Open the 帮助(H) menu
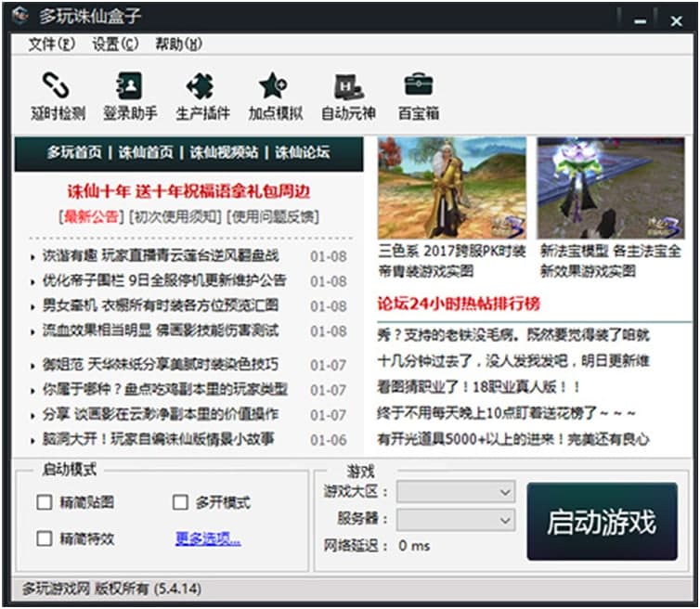The height and width of the screenshot is (609, 700). (x=178, y=45)
